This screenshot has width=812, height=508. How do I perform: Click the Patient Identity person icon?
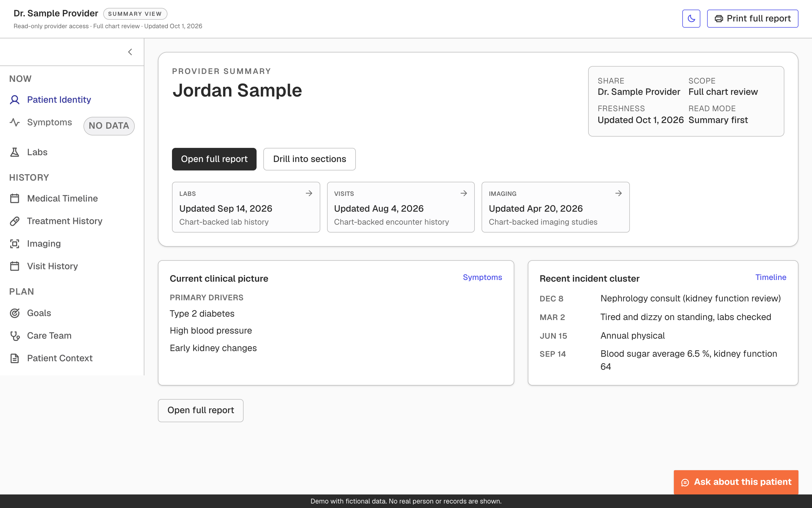(14, 100)
